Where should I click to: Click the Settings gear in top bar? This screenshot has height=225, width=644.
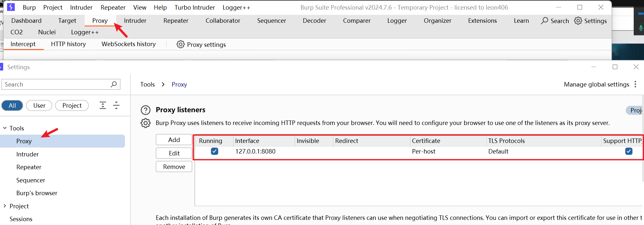[578, 21]
